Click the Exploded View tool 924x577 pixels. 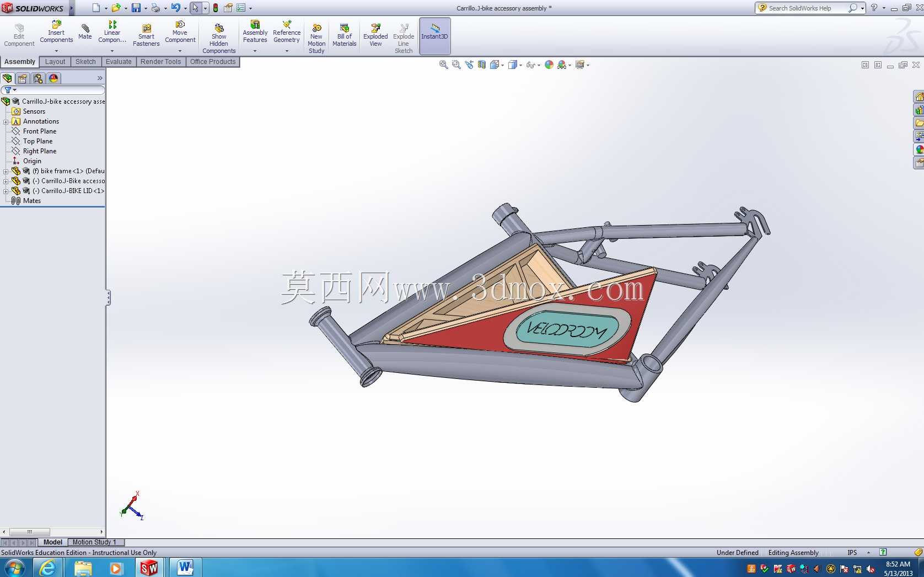[375, 35]
